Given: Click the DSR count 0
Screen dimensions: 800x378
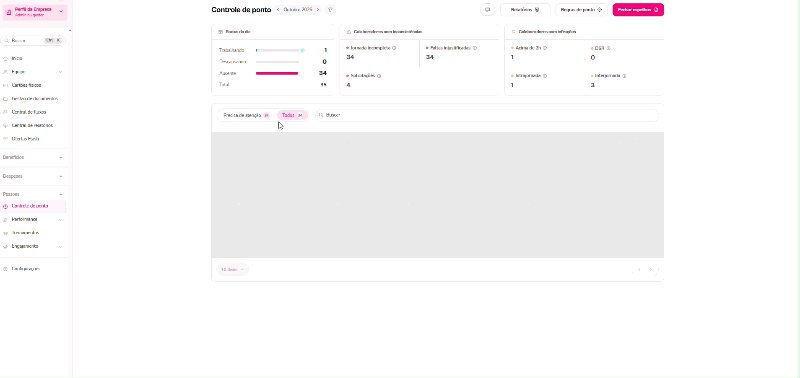Looking at the screenshot, I should tap(593, 57).
